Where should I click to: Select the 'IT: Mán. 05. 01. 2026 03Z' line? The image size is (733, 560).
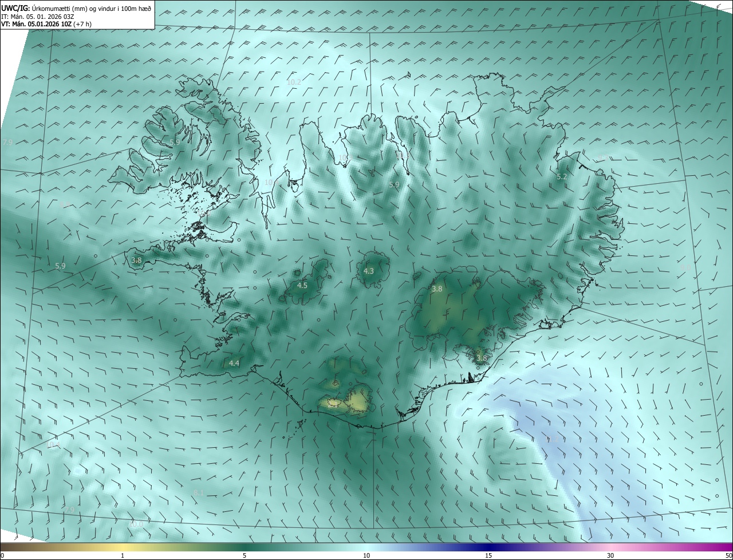[37, 17]
